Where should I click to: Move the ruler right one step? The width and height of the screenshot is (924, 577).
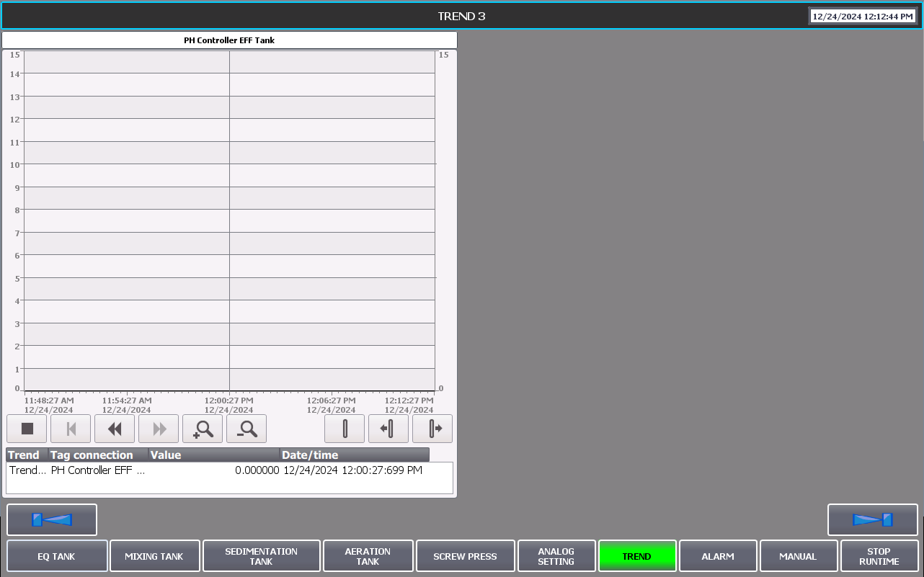(x=432, y=429)
